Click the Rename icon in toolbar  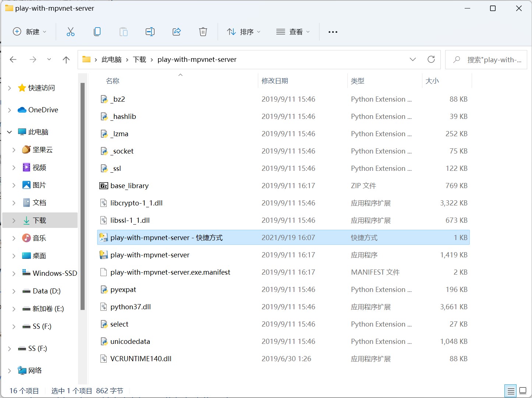coord(150,32)
